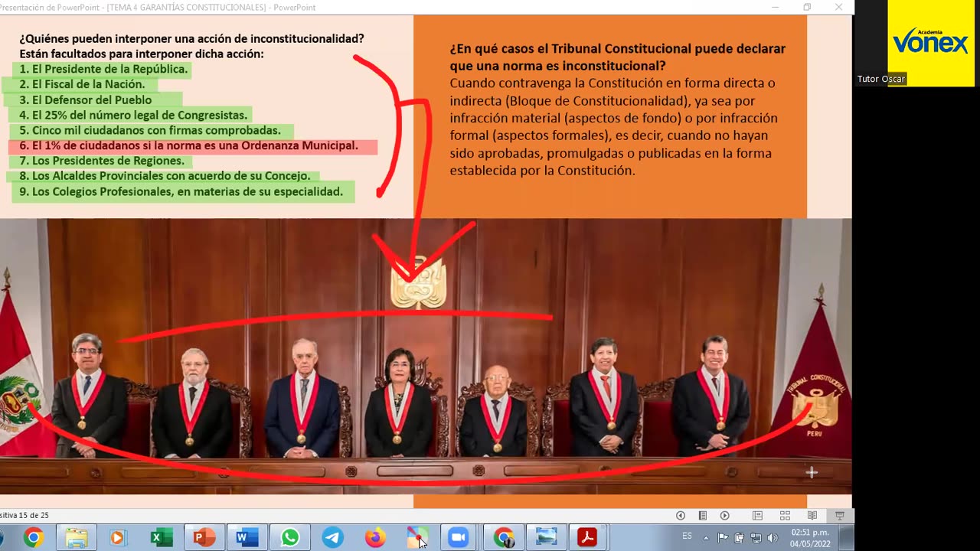
Task: Click the Tribunal Constitucional courtroom photo
Action: [x=426, y=356]
